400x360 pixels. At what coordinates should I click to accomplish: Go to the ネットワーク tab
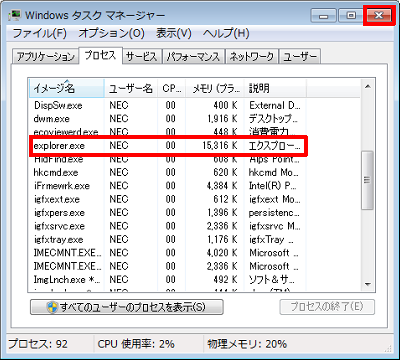(252, 57)
